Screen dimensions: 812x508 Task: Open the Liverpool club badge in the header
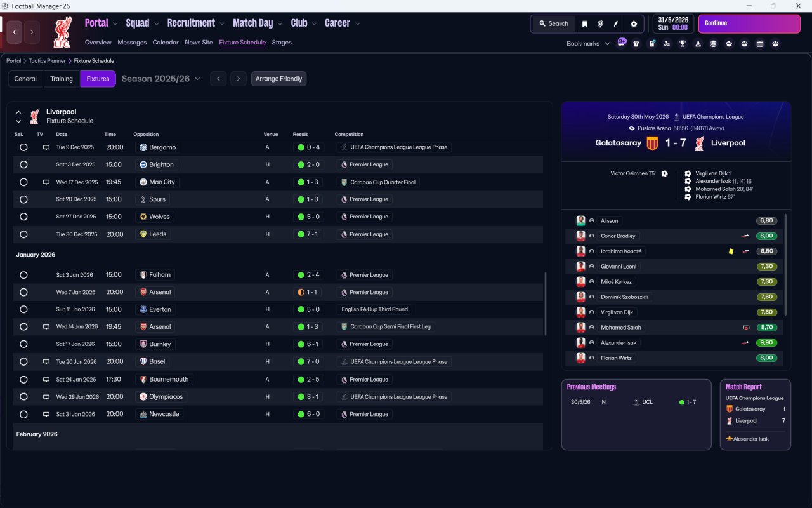tap(62, 32)
